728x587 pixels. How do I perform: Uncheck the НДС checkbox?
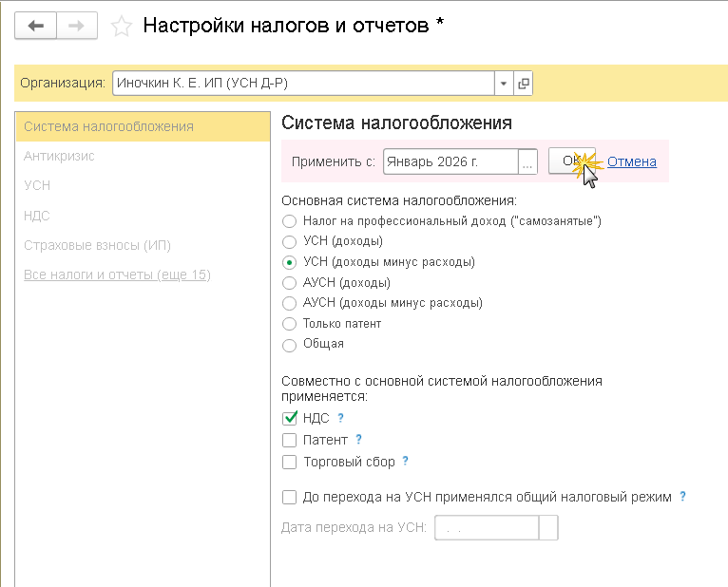291,418
